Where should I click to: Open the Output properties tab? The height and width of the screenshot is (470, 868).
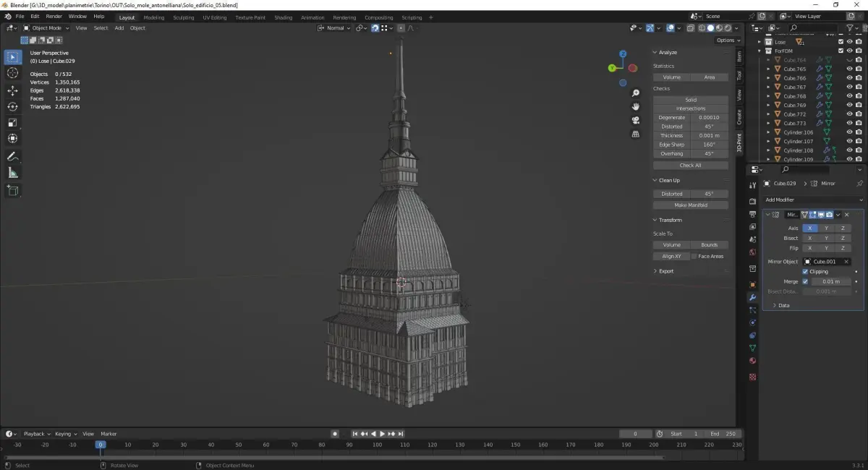click(752, 214)
